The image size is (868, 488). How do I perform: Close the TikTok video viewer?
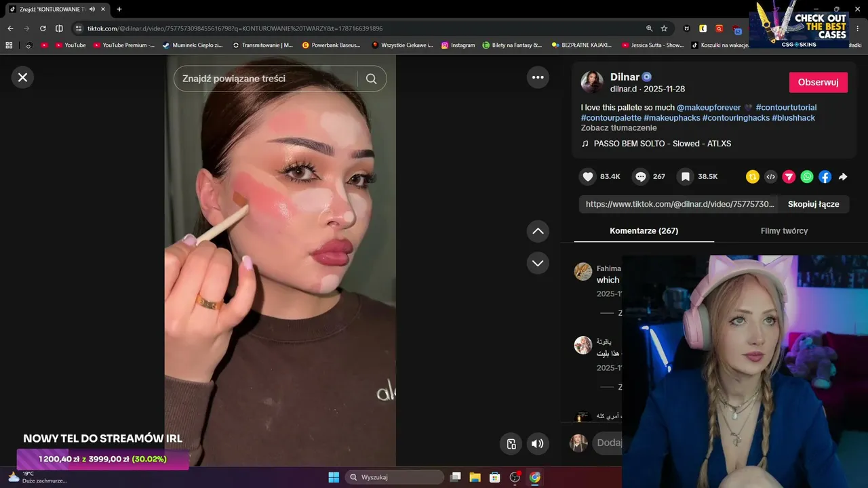(22, 77)
